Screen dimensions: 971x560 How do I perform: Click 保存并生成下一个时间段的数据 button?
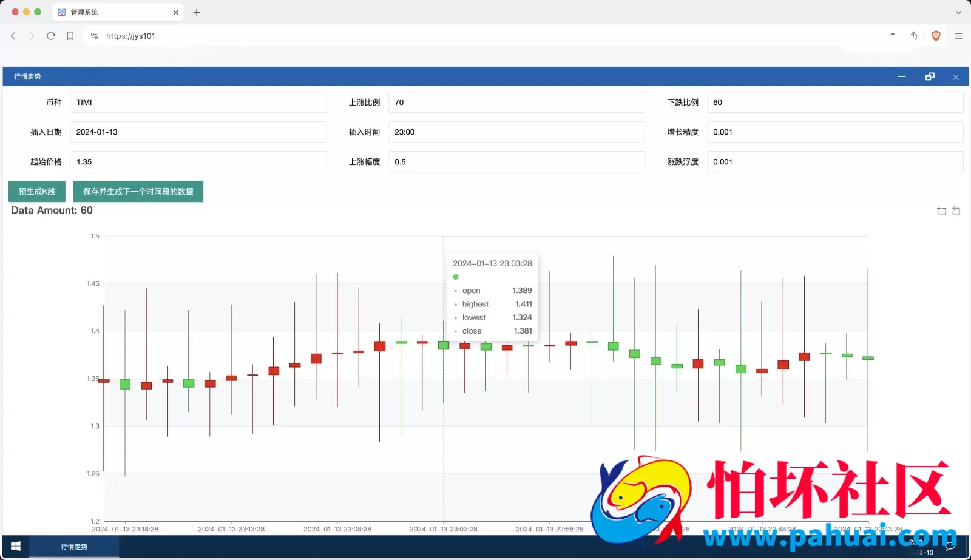(x=138, y=192)
